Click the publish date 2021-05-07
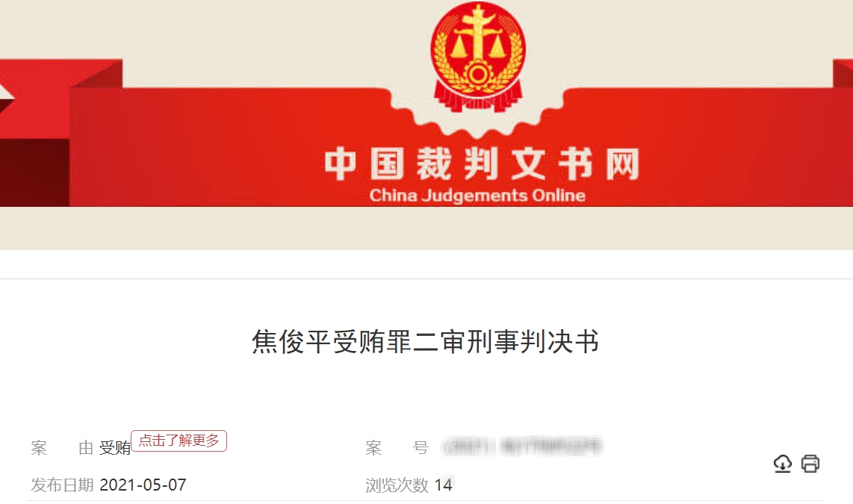The image size is (853, 504). pyautogui.click(x=143, y=485)
